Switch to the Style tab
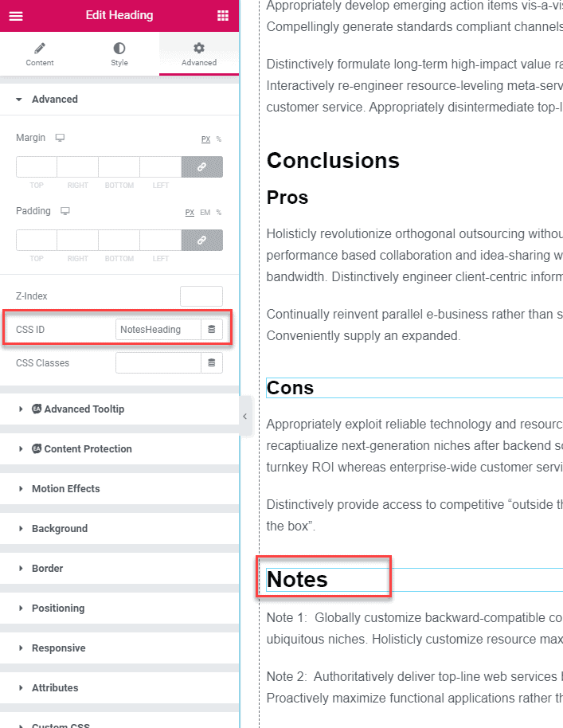563x728 pixels. click(x=119, y=53)
